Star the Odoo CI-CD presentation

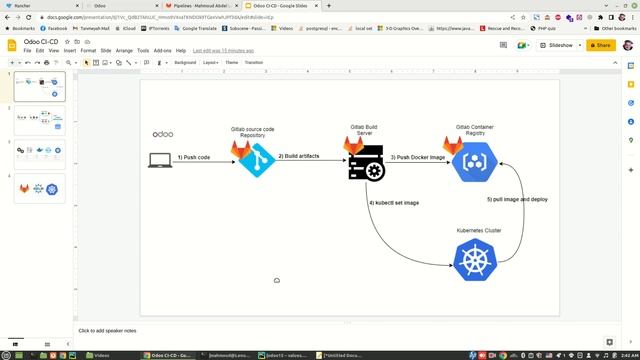[67, 42]
